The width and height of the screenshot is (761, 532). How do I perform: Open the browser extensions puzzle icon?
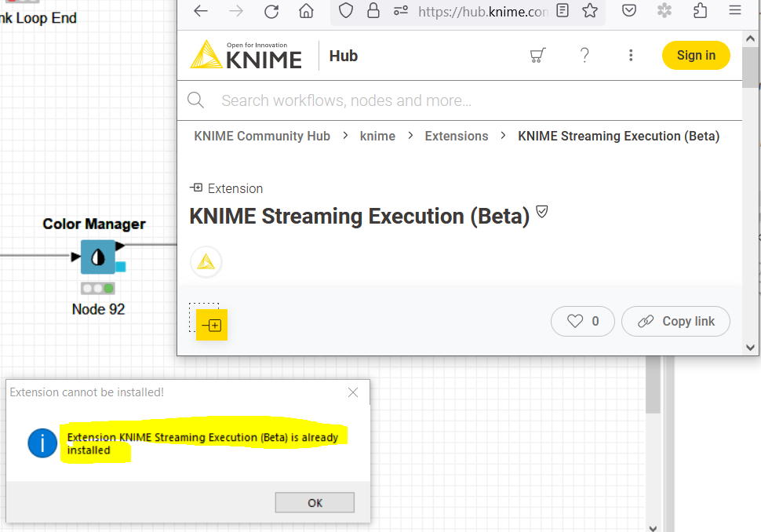(701, 11)
